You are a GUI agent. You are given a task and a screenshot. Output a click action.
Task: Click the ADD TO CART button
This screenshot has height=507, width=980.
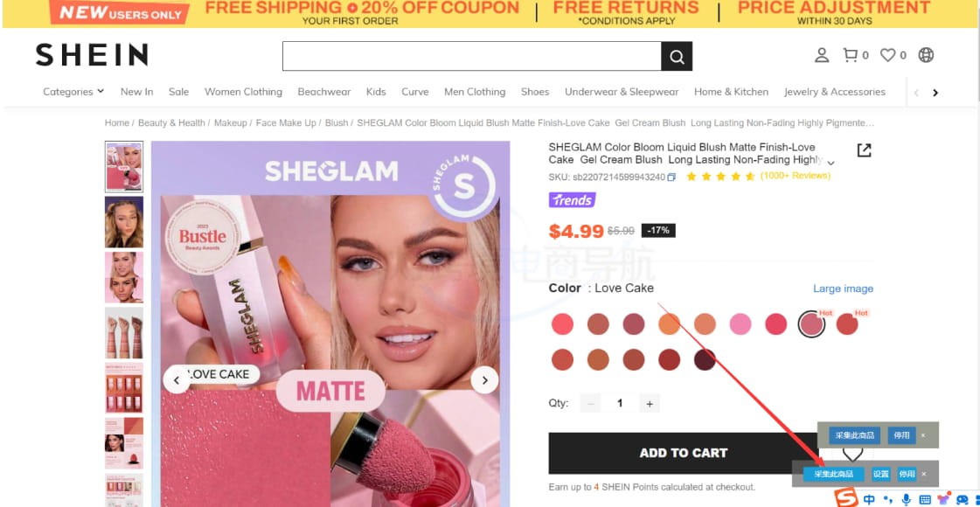(683, 453)
